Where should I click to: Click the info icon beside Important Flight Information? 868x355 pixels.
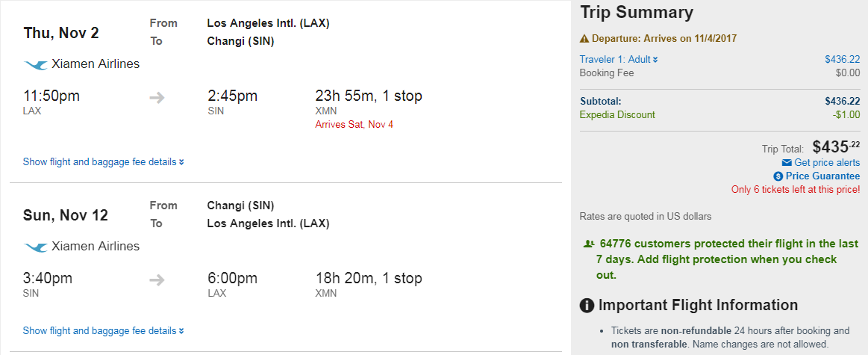pyautogui.click(x=587, y=305)
